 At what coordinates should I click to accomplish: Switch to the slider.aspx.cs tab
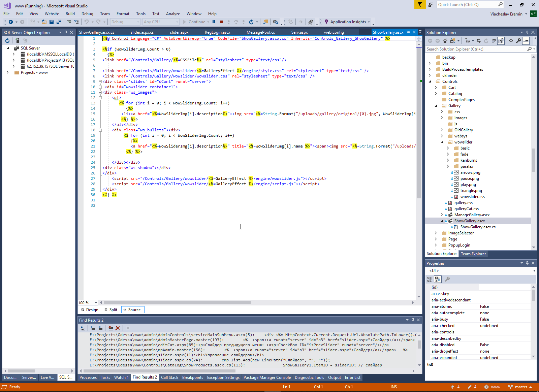142,32
